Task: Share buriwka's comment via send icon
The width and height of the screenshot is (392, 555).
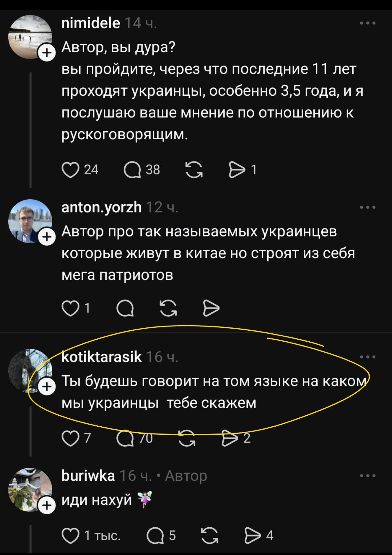Action: (252, 535)
